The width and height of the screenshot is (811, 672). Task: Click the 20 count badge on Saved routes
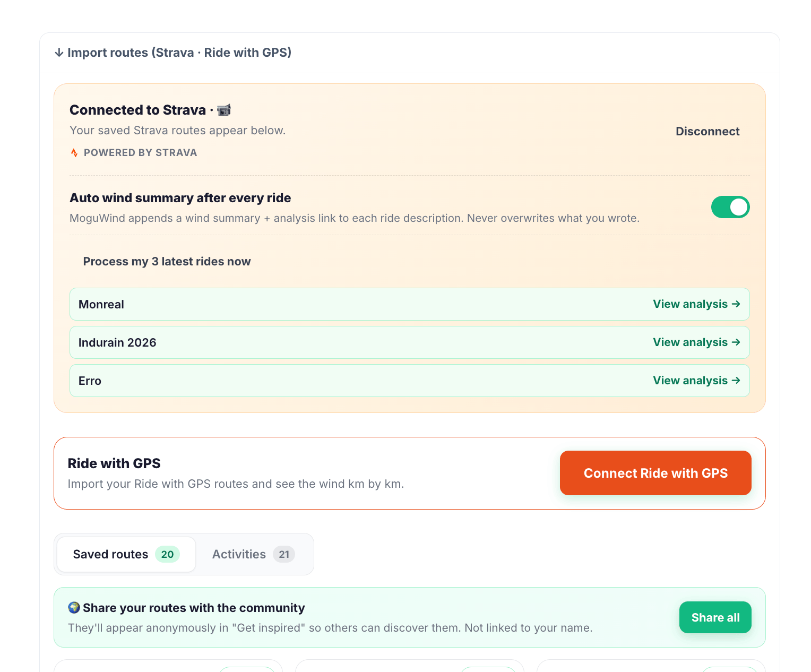point(167,554)
